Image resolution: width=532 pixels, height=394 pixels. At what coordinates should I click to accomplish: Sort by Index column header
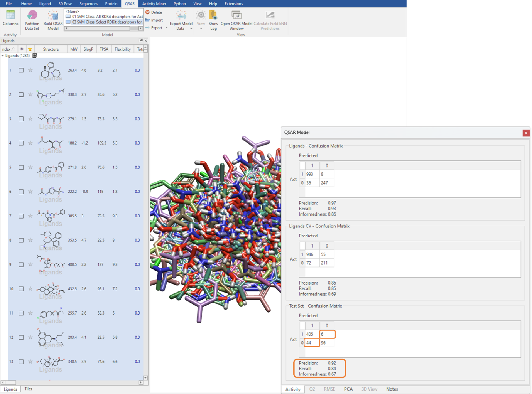tap(8, 49)
